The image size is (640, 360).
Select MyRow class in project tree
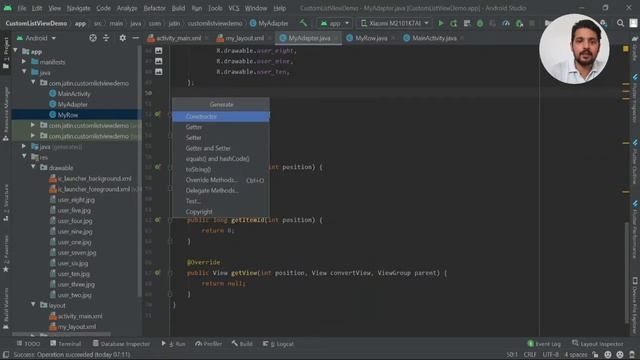coord(68,115)
